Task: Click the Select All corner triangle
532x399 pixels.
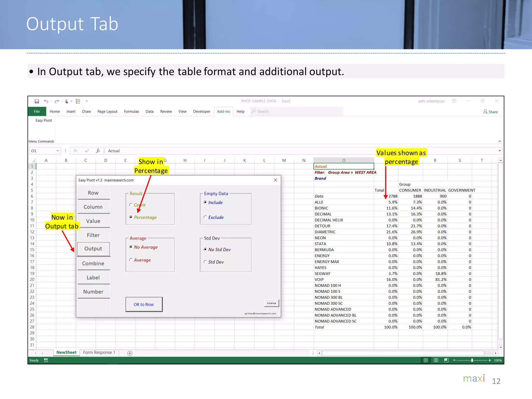Action: click(33, 160)
